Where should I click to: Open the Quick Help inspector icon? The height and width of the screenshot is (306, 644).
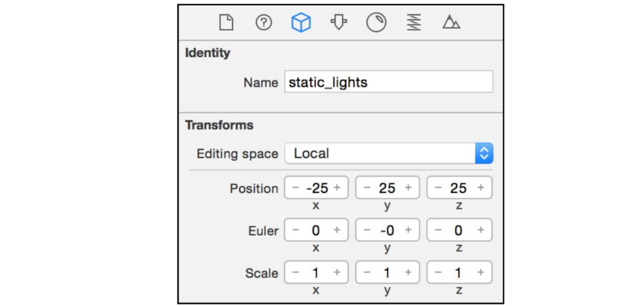click(x=264, y=23)
